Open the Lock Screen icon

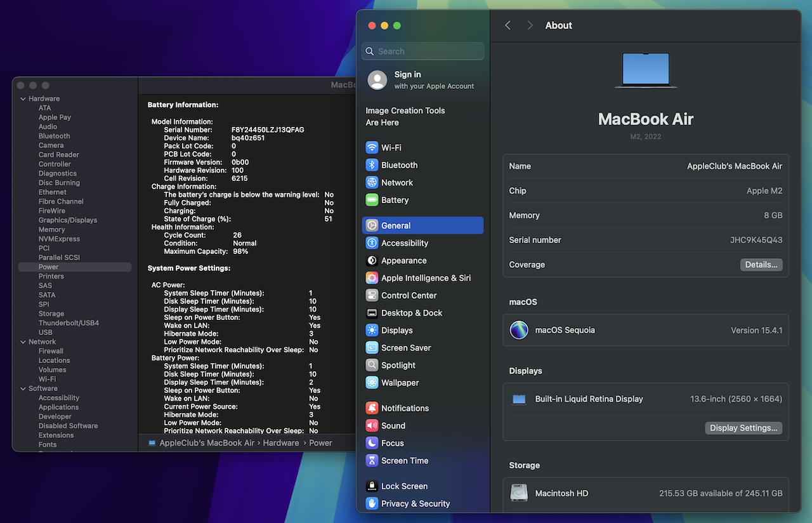pyautogui.click(x=372, y=486)
